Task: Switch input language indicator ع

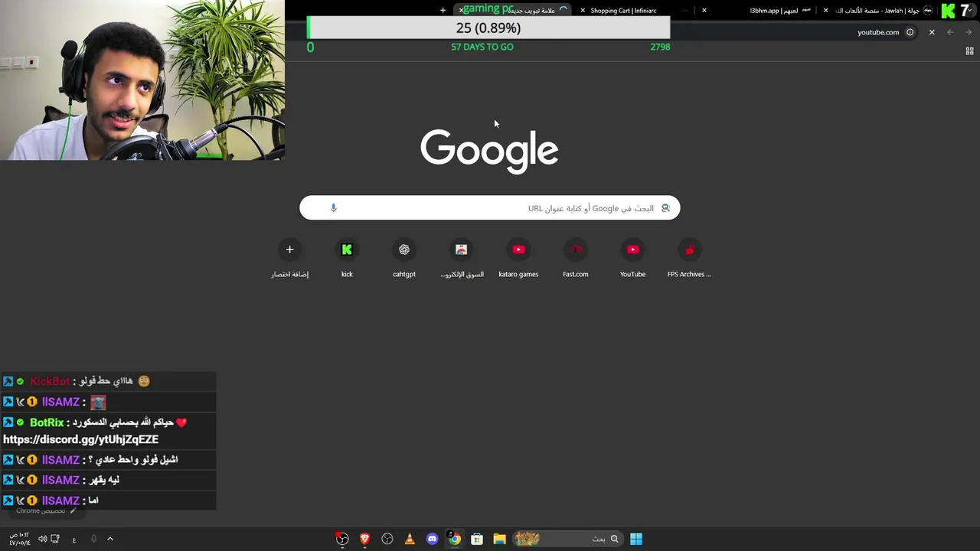Action: (x=74, y=540)
